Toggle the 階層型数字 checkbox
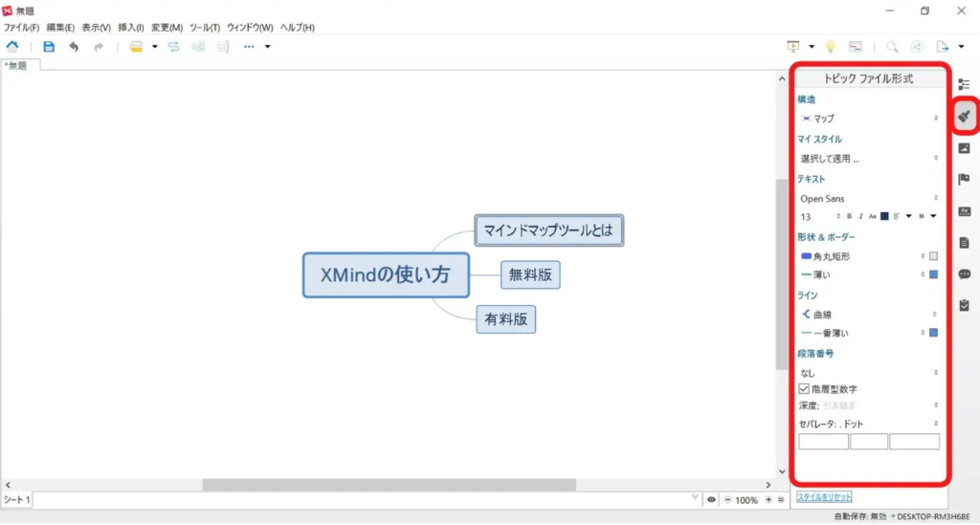This screenshot has width=980, height=525. click(804, 389)
